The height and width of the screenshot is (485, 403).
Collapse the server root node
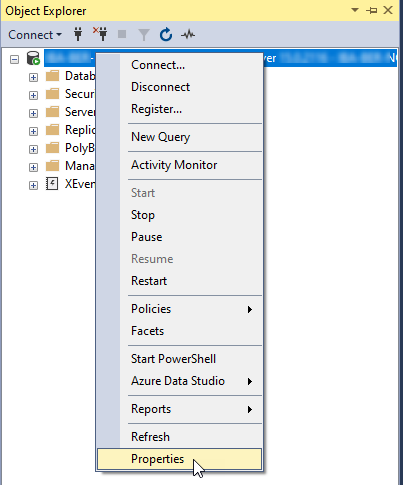pyautogui.click(x=14, y=60)
